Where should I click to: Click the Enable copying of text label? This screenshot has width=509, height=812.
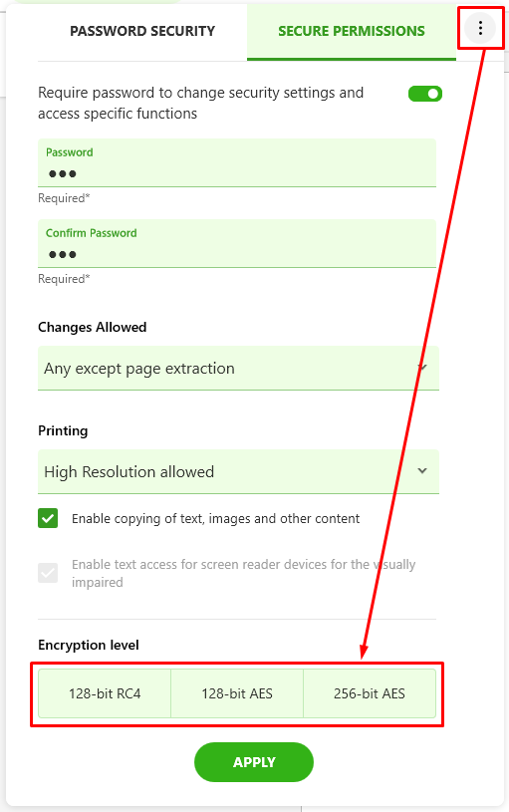(x=215, y=518)
